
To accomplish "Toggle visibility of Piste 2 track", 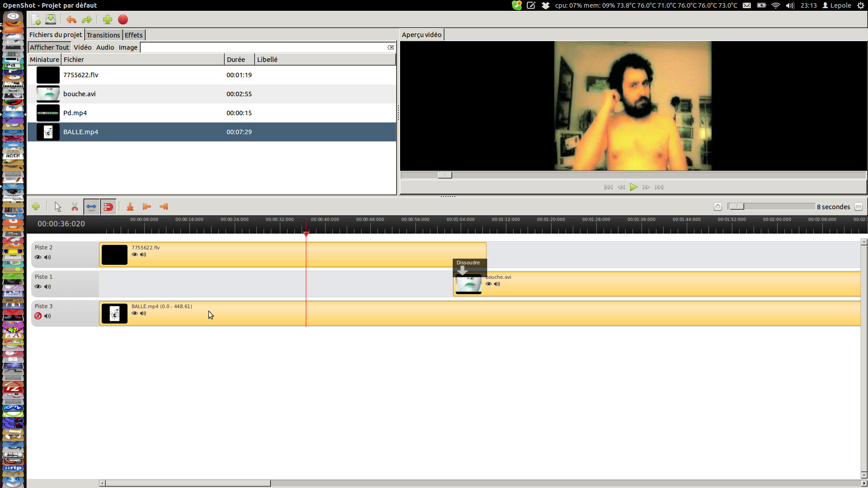I will tap(38, 258).
